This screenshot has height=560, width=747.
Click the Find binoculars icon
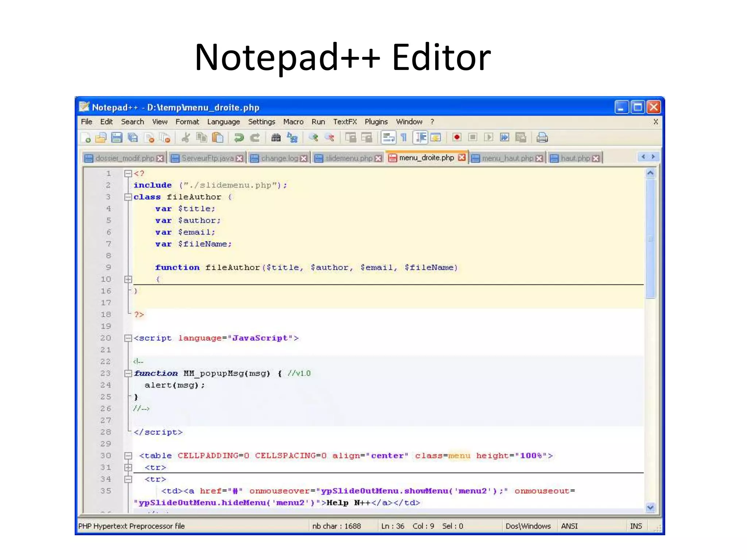(x=276, y=138)
